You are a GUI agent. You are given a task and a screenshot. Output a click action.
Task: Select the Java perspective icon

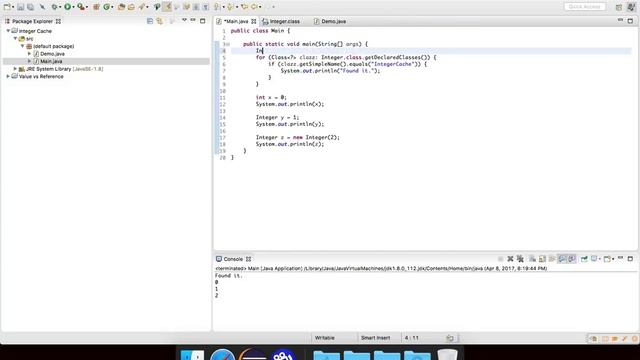[x=631, y=7]
